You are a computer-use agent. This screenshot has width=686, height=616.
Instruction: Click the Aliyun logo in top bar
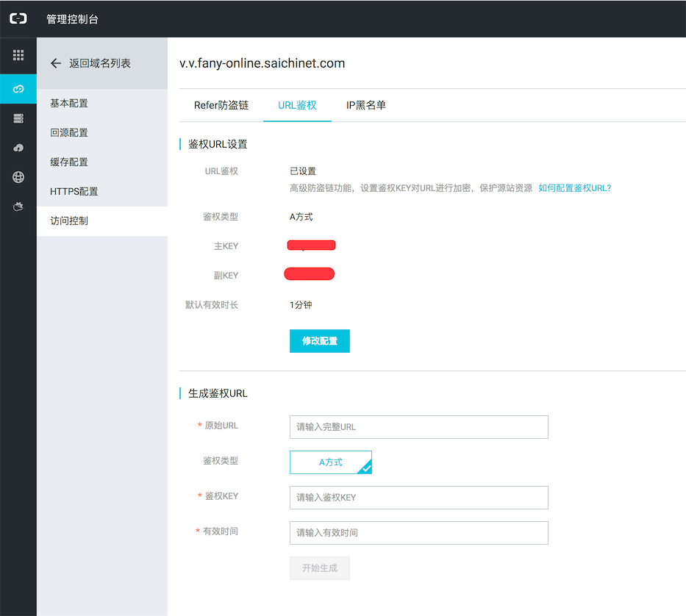click(18, 18)
